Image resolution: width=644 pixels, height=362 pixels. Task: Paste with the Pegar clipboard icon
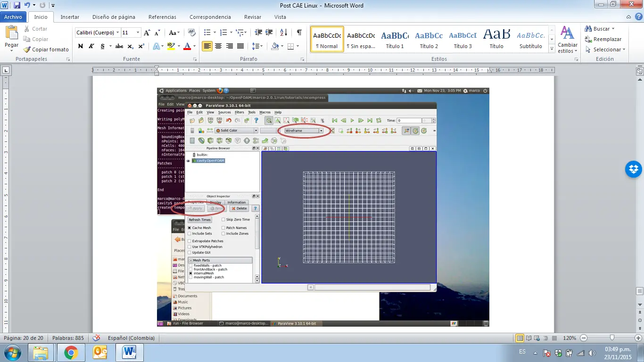[x=11, y=33]
